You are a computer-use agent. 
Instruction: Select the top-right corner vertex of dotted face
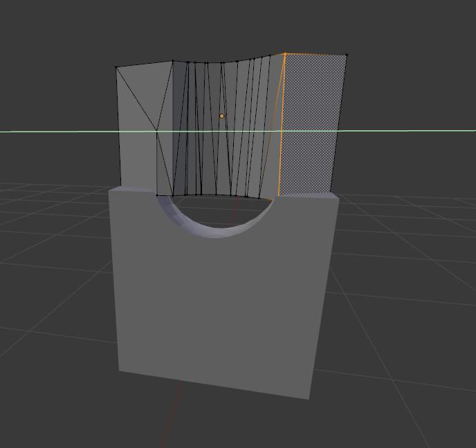pyautogui.click(x=347, y=55)
